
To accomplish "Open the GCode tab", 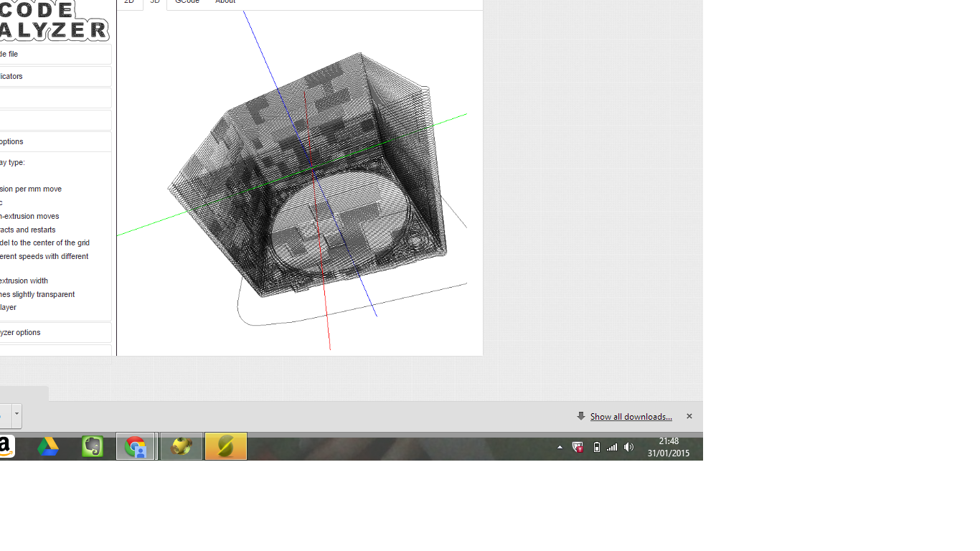I will pos(187,3).
